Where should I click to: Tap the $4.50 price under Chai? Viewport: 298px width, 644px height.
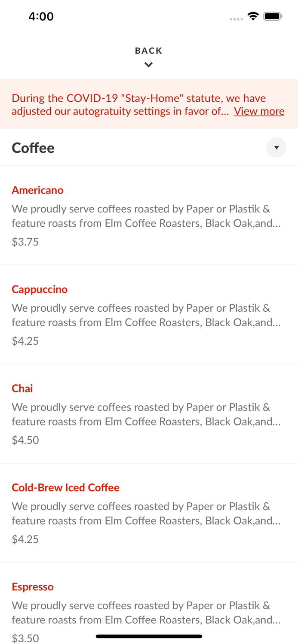pos(25,440)
